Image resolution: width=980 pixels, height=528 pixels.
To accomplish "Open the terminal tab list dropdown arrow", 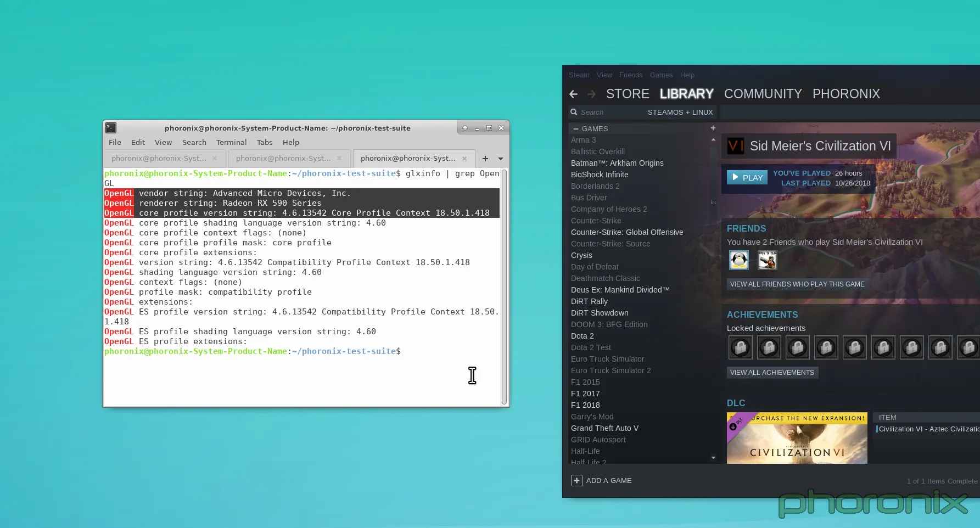I will click(500, 159).
